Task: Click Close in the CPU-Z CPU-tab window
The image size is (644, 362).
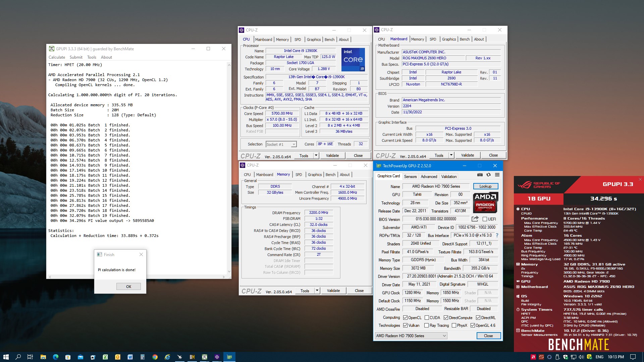Action: (358, 156)
